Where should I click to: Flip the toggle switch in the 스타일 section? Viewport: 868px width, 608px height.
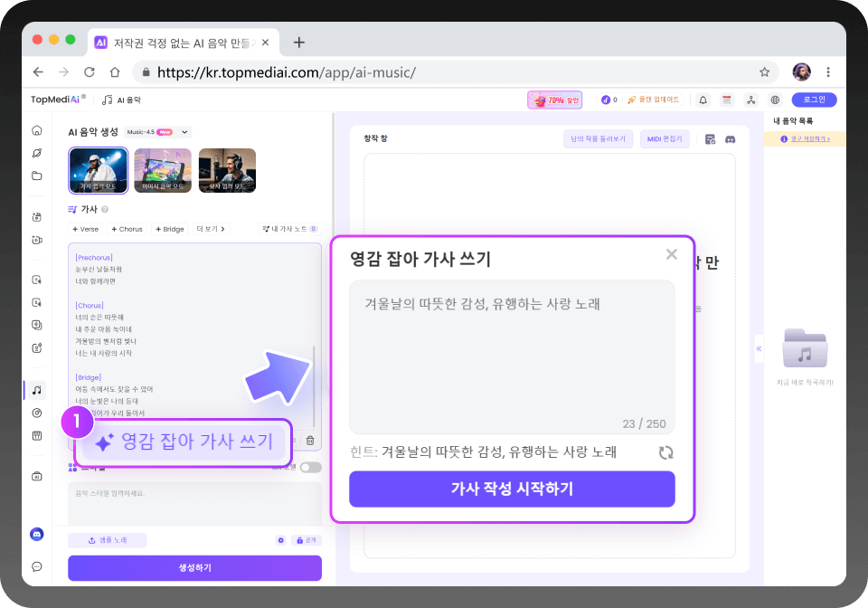(313, 467)
